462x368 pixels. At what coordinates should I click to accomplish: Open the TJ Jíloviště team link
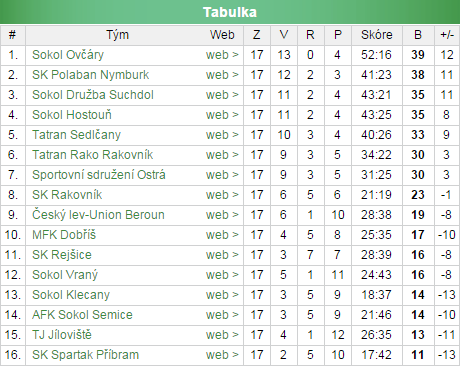pyautogui.click(x=62, y=335)
